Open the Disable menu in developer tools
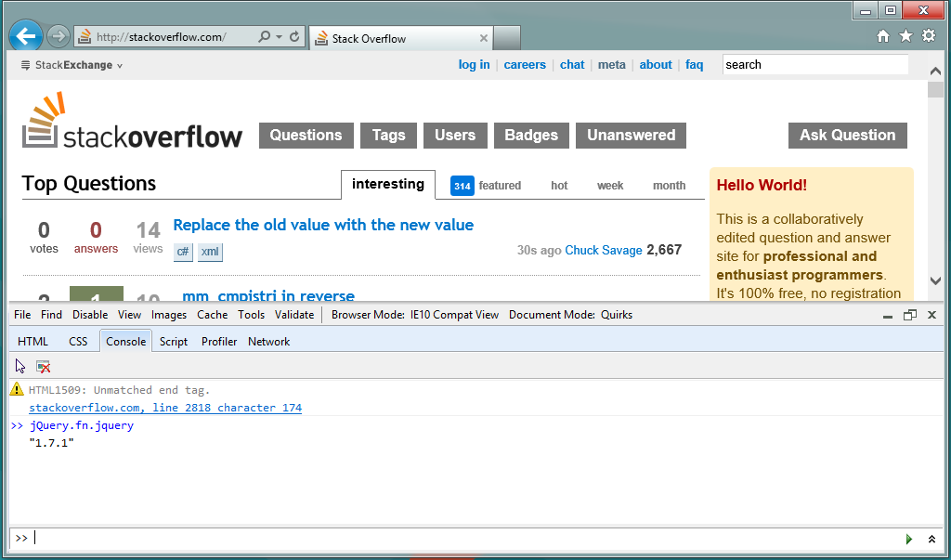 pyautogui.click(x=90, y=314)
